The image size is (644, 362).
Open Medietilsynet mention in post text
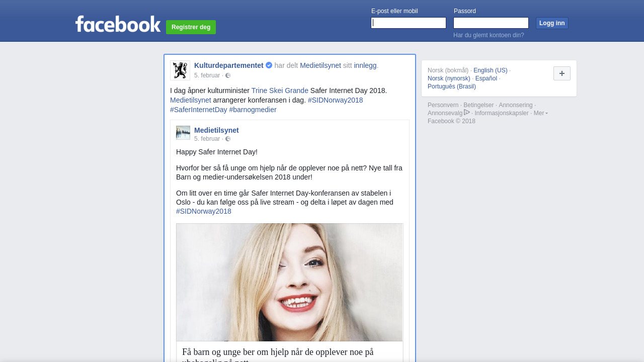point(191,100)
